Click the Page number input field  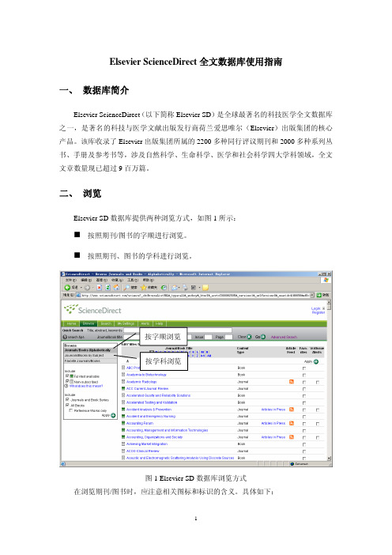(229, 337)
